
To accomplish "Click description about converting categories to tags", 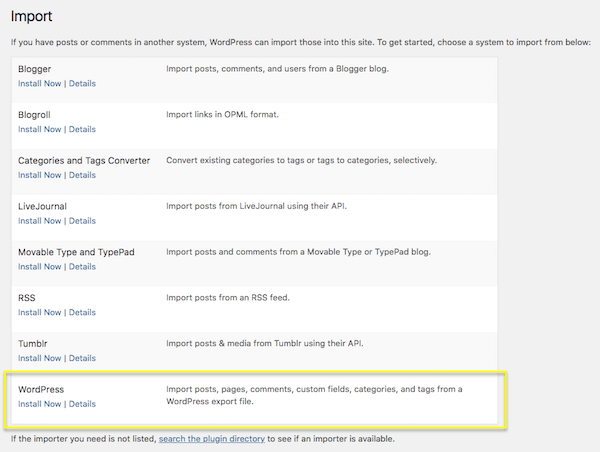I will [x=301, y=160].
